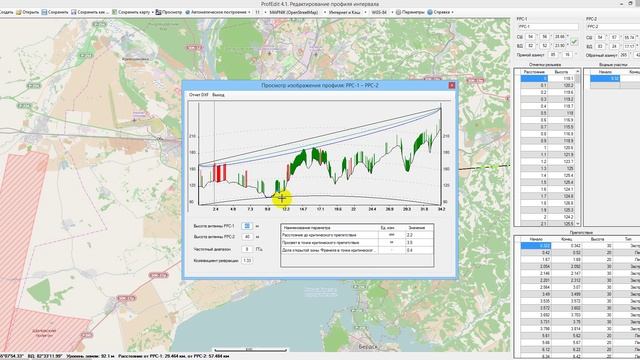
Task: Select the Fresnel zone fraction value 0.4
Action: point(419,250)
